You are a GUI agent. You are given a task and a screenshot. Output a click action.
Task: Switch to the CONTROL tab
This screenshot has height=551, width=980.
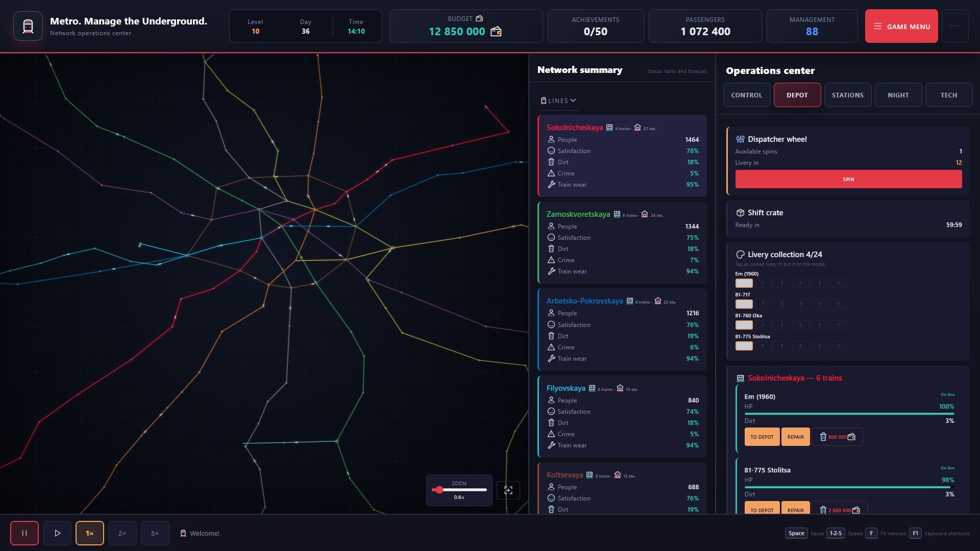747,95
